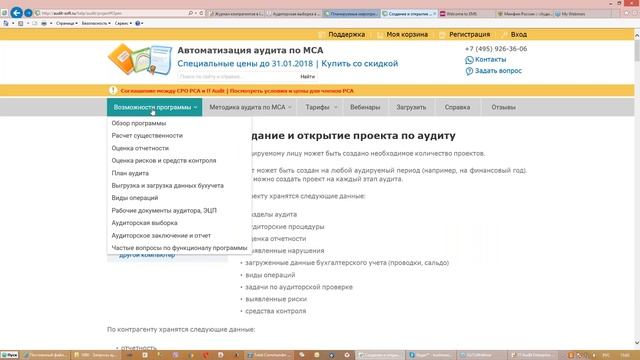Open 'Моя корзина' in top bar
Image resolution: width=640 pixels, height=360 pixels.
(x=407, y=35)
